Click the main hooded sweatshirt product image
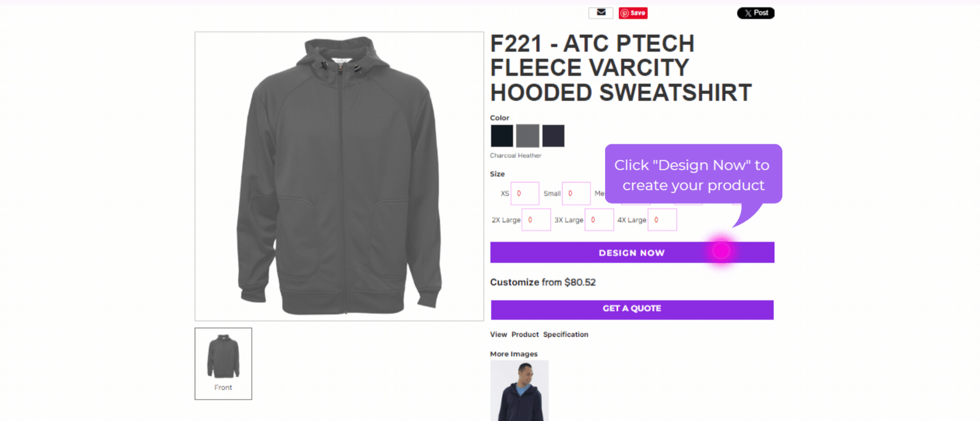Screen dimensions: 980x421 (x=339, y=176)
